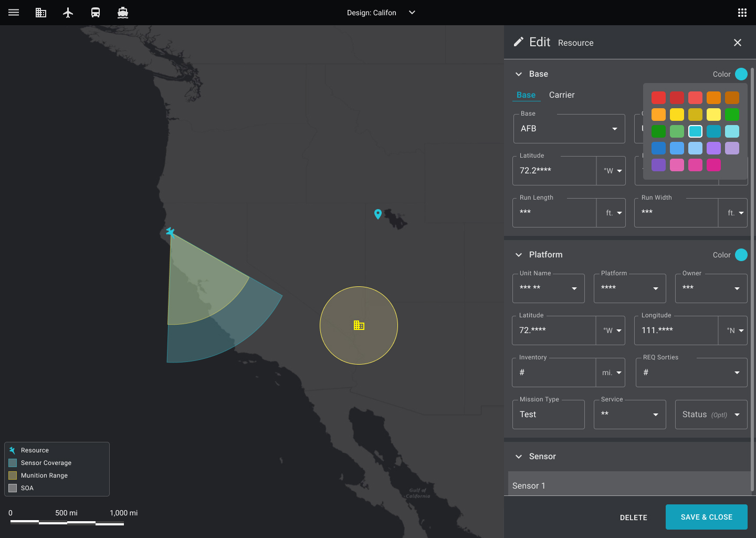Open the apps grid menu
756x538 pixels.
(742, 13)
